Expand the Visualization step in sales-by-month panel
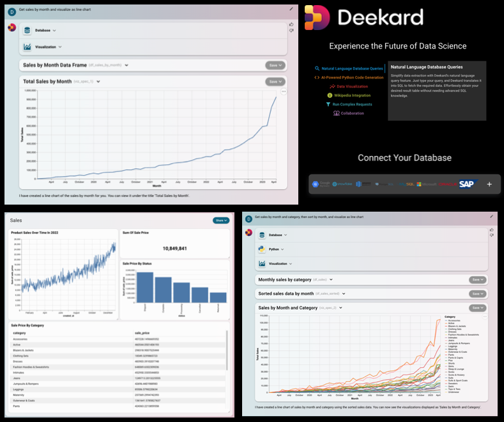Screen dimensions: 504x422 coord(60,47)
